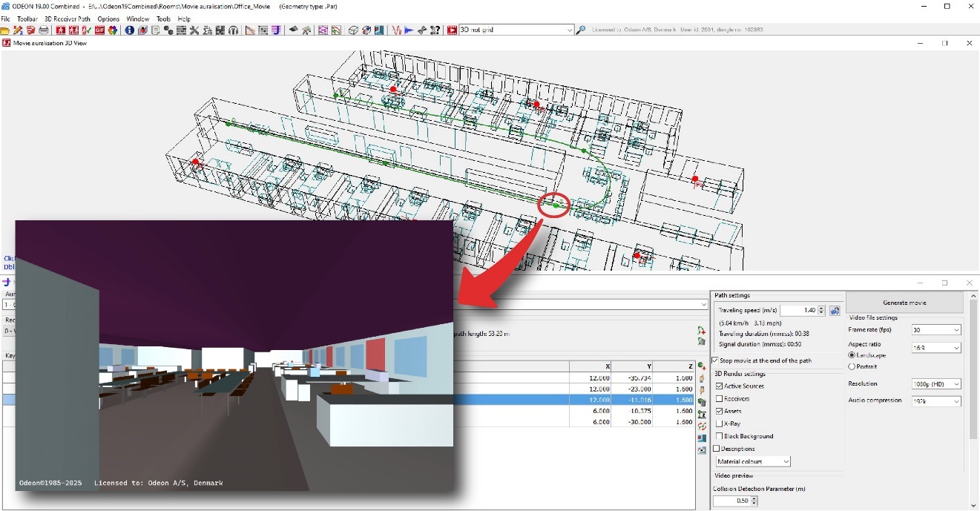The image size is (980, 511).
Task: Click the headphones auralisation toolbar icon
Action: tap(233, 30)
